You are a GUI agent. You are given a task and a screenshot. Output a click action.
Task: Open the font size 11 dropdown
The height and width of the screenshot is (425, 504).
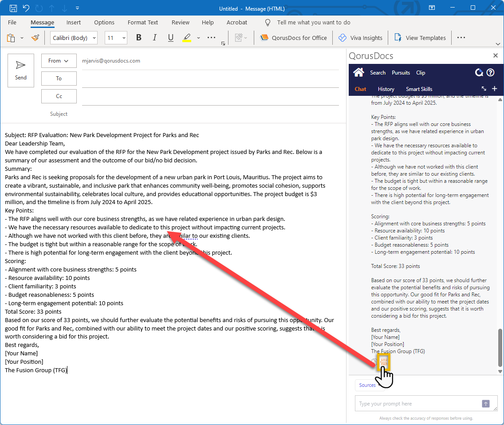coord(116,38)
